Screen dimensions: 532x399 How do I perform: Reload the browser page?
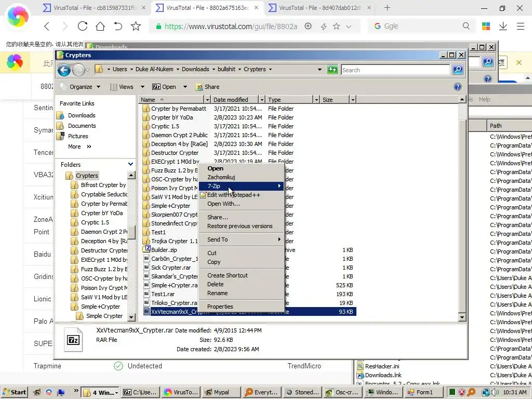(83, 26)
